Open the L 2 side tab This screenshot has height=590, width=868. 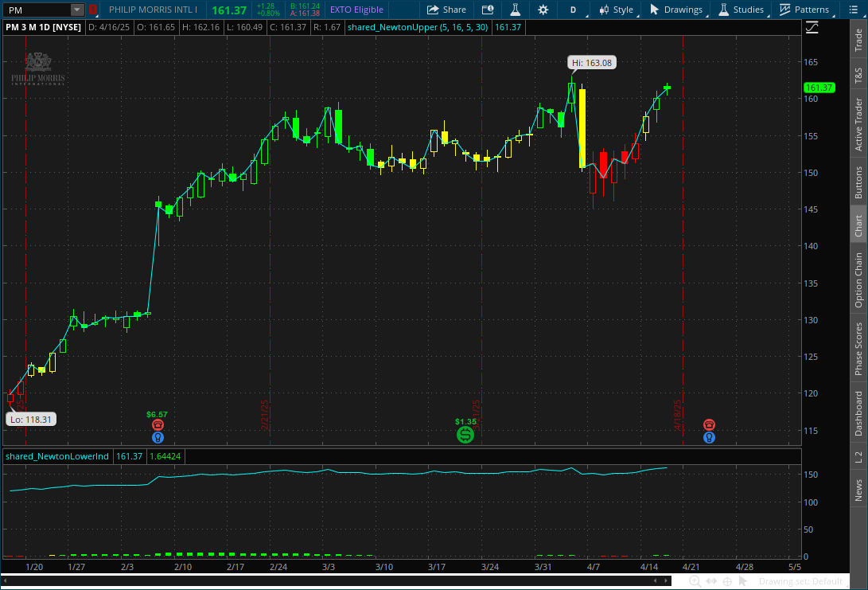tap(858, 457)
